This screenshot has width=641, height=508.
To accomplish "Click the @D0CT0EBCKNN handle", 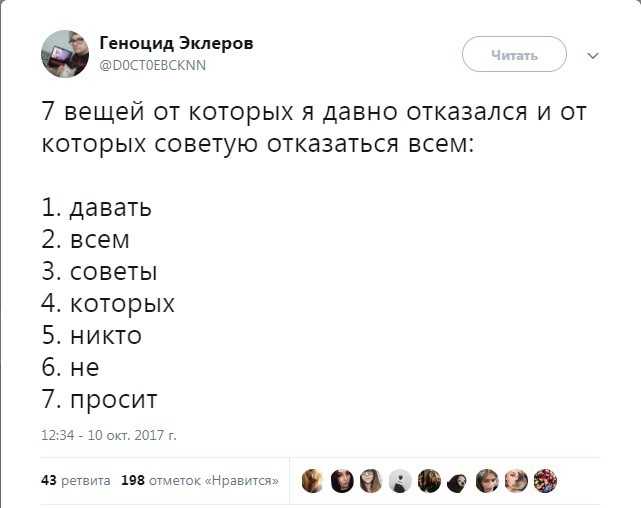I will click(x=153, y=63).
